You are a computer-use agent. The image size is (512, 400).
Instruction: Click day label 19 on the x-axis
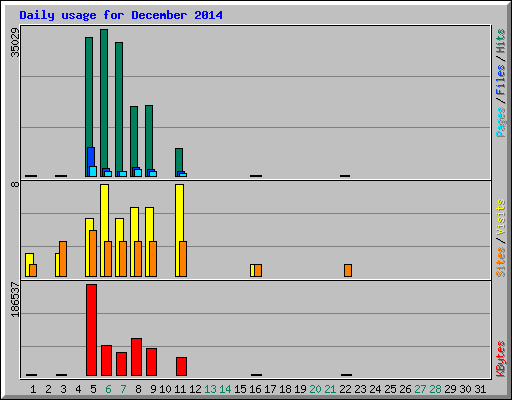tap(300, 389)
